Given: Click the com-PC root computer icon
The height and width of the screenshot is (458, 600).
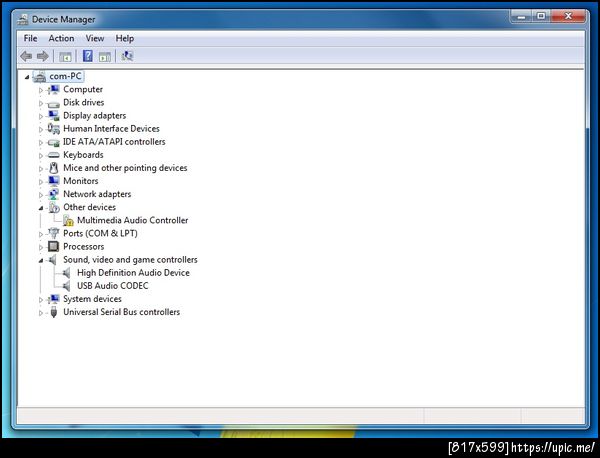Looking at the screenshot, I should pos(40,77).
